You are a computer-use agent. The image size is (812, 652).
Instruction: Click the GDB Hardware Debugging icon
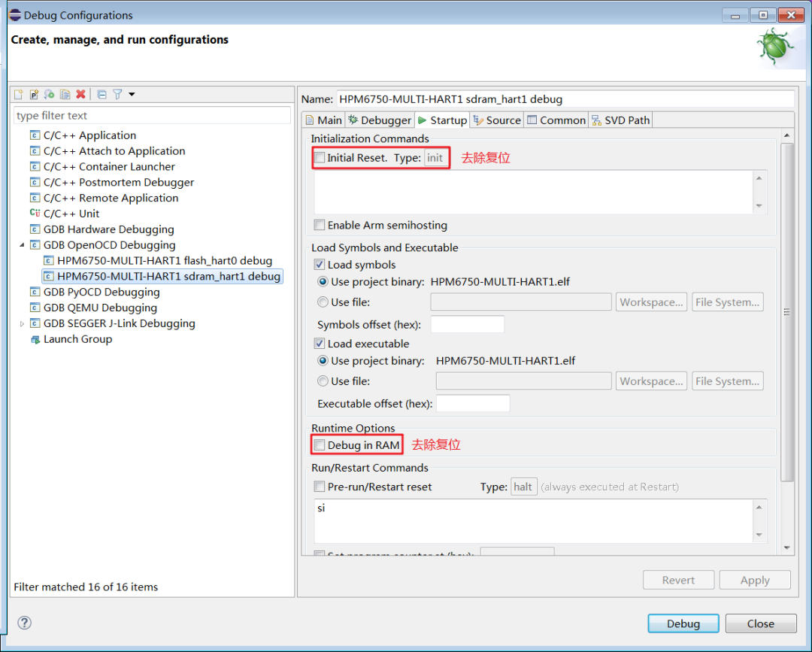[x=35, y=229]
